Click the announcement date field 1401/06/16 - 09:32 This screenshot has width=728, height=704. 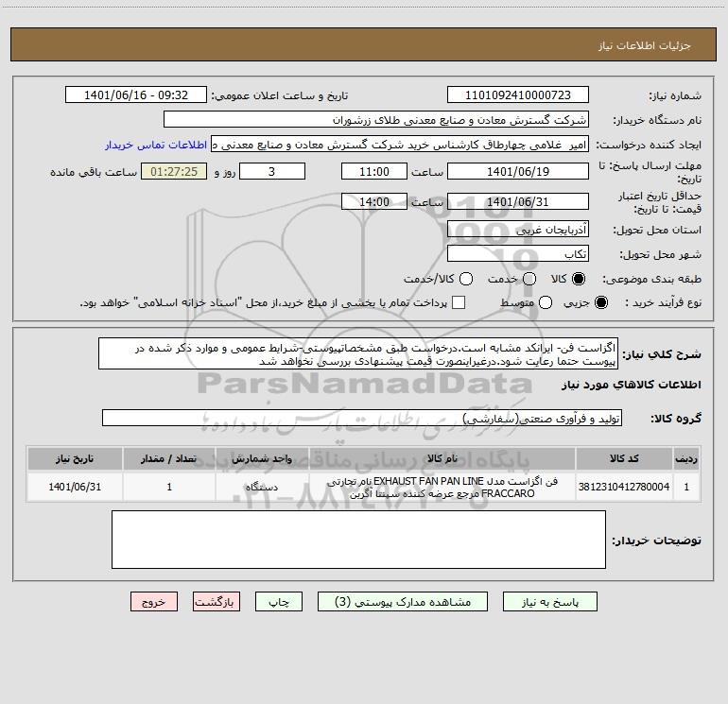(136, 95)
